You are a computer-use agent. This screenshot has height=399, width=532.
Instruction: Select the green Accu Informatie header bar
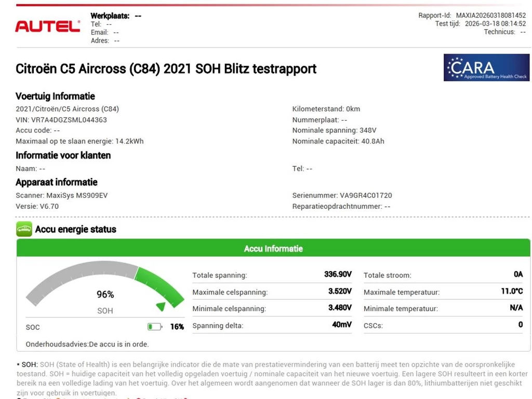(273, 249)
